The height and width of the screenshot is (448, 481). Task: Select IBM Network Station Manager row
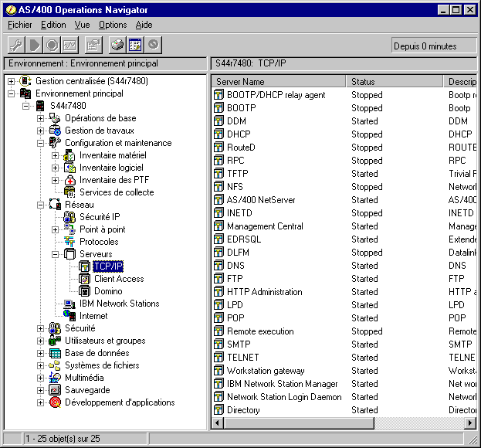coord(283,384)
